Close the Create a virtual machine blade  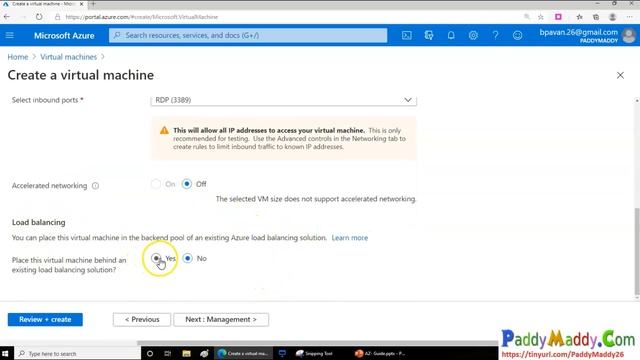pyautogui.click(x=620, y=75)
